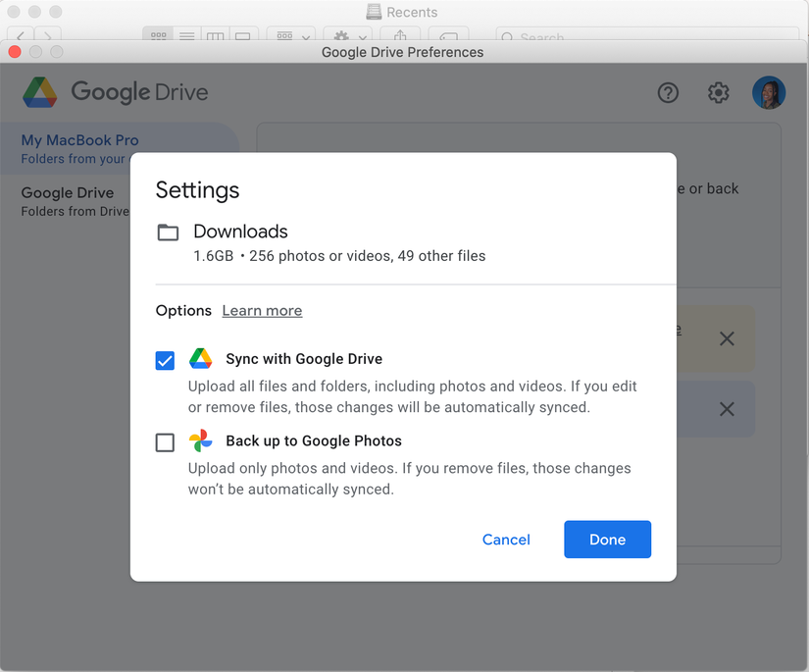The image size is (809, 672).
Task: Click the Drive icon beside Sync option
Action: click(x=200, y=358)
